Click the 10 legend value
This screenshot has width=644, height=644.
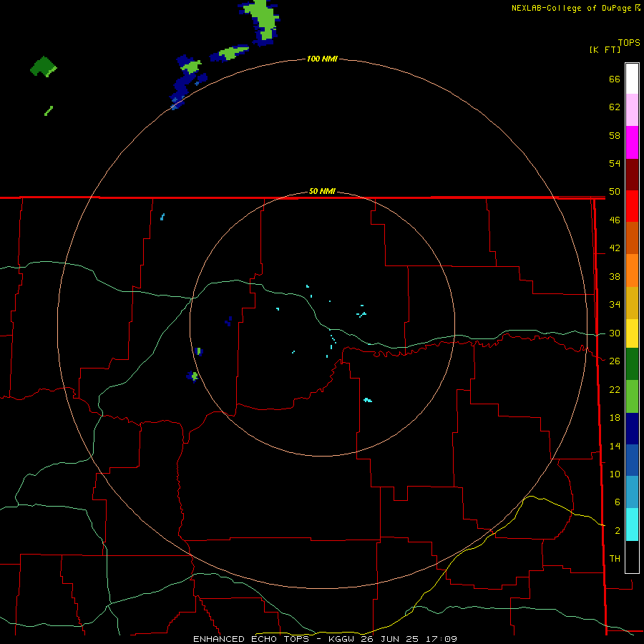(615, 474)
